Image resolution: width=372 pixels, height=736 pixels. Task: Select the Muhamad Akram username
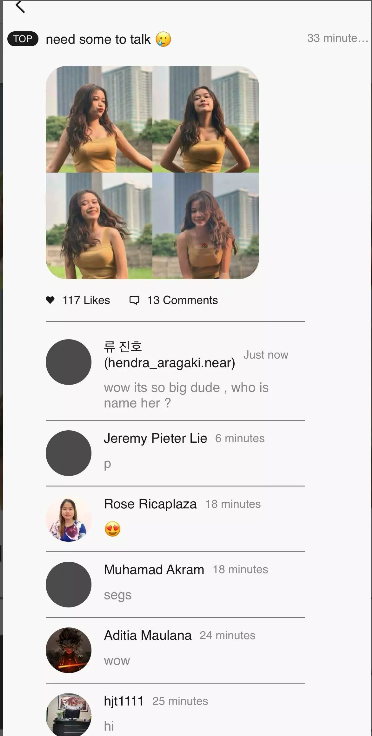coord(154,570)
